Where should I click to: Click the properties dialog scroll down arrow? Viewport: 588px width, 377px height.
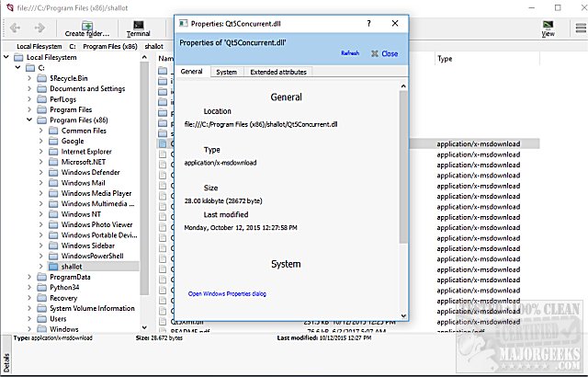403,316
